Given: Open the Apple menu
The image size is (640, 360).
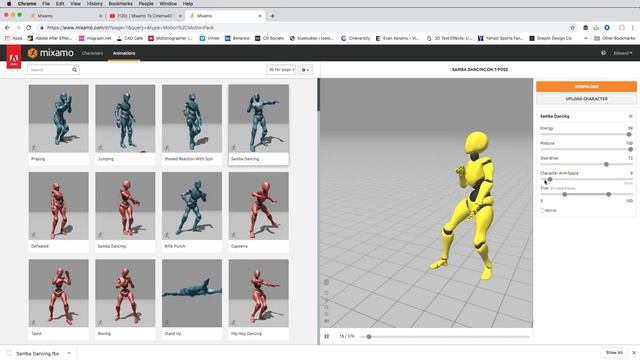Looking at the screenshot, I should (9, 4).
